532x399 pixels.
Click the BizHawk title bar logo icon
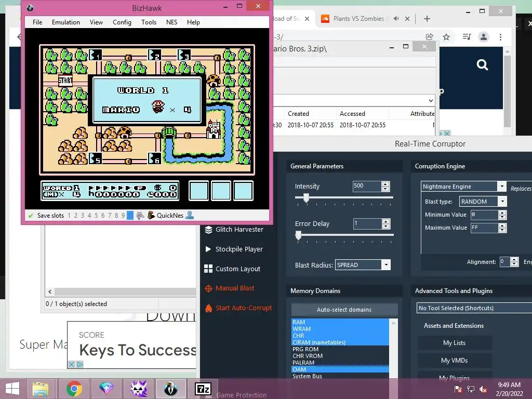pyautogui.click(x=30, y=7)
